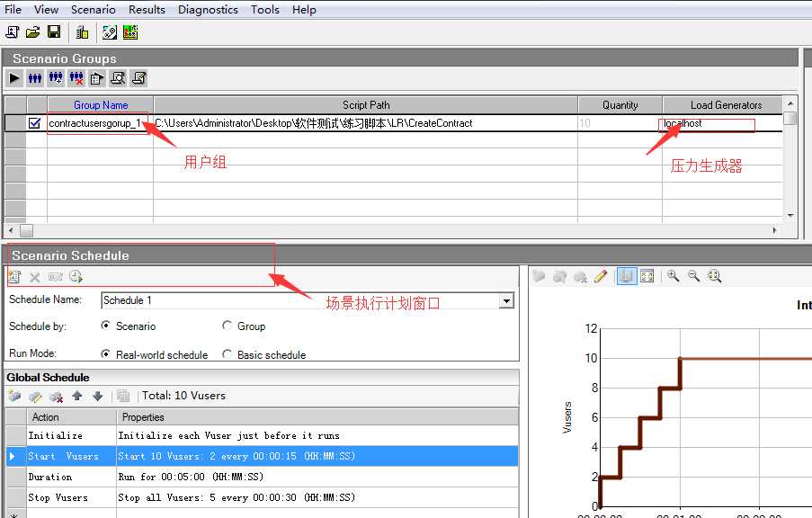Open the Run-Time Settings icon
This screenshot has height=518, width=812.
(97, 78)
